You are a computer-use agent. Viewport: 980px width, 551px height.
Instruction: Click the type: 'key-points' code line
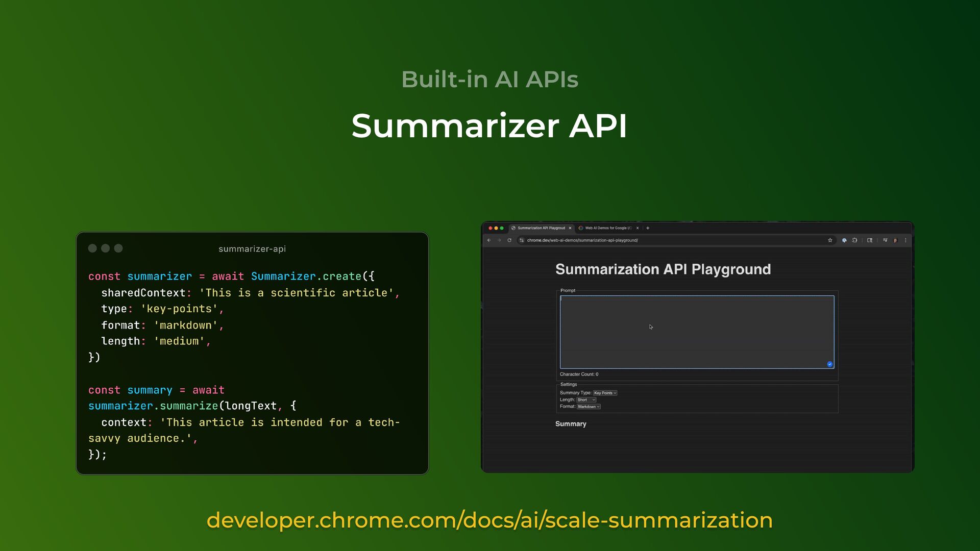163,309
